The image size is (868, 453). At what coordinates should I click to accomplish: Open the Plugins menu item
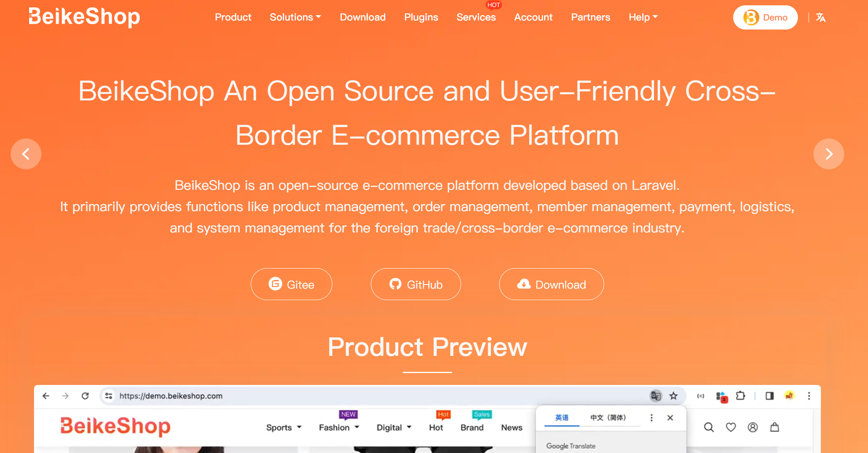tap(421, 17)
